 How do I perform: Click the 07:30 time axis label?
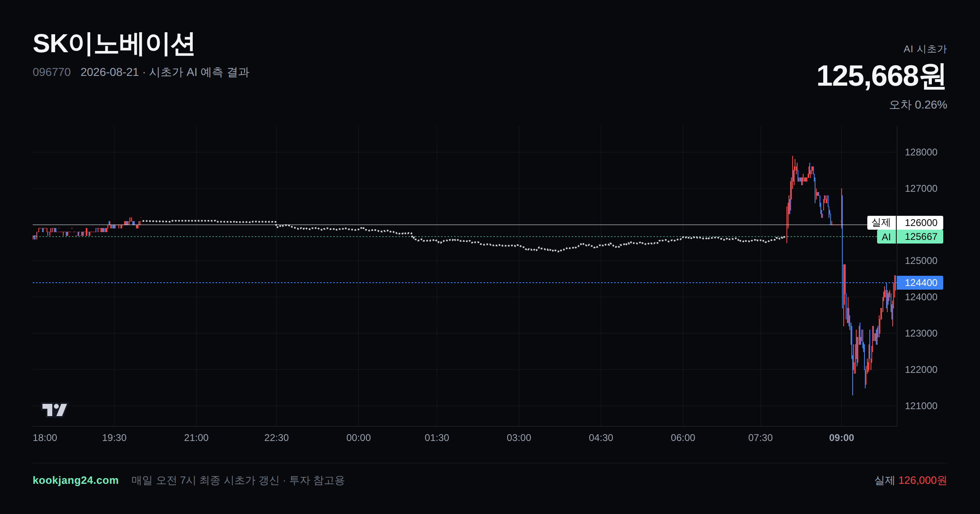pos(760,438)
